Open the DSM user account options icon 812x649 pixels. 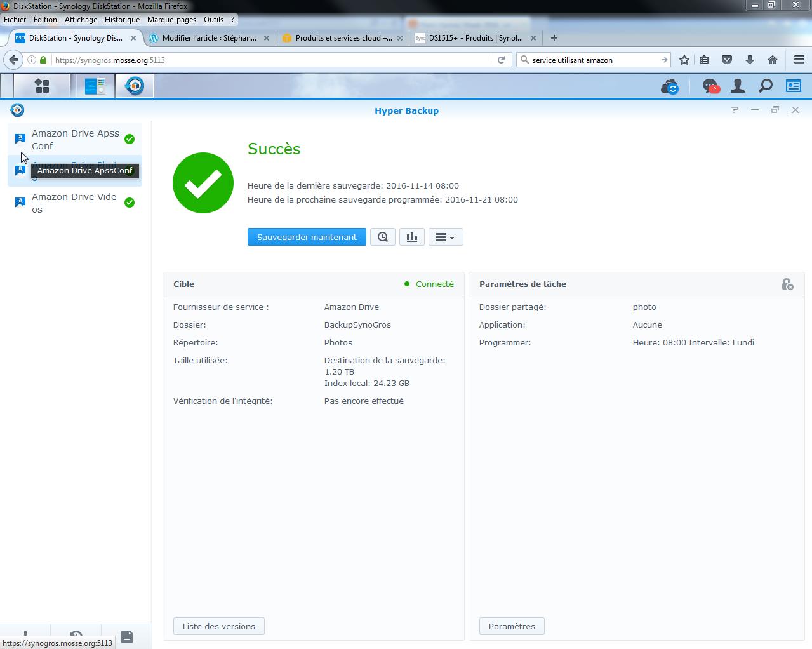tap(738, 86)
